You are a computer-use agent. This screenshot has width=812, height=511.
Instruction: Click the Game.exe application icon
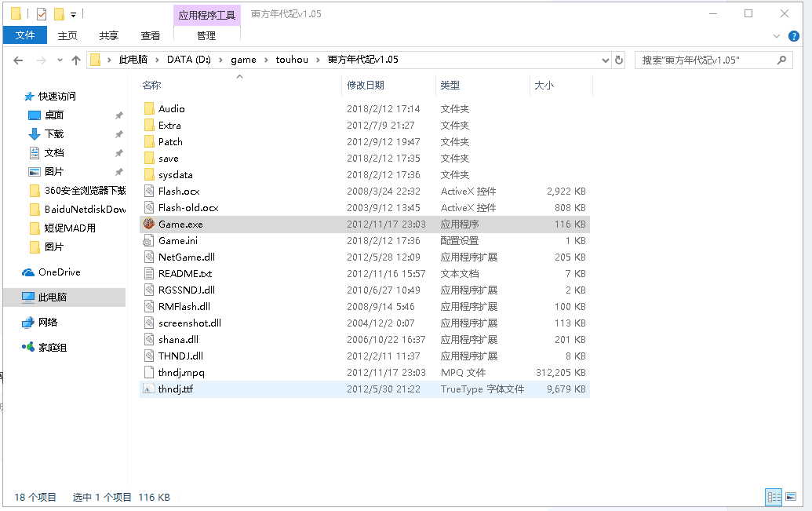point(149,224)
